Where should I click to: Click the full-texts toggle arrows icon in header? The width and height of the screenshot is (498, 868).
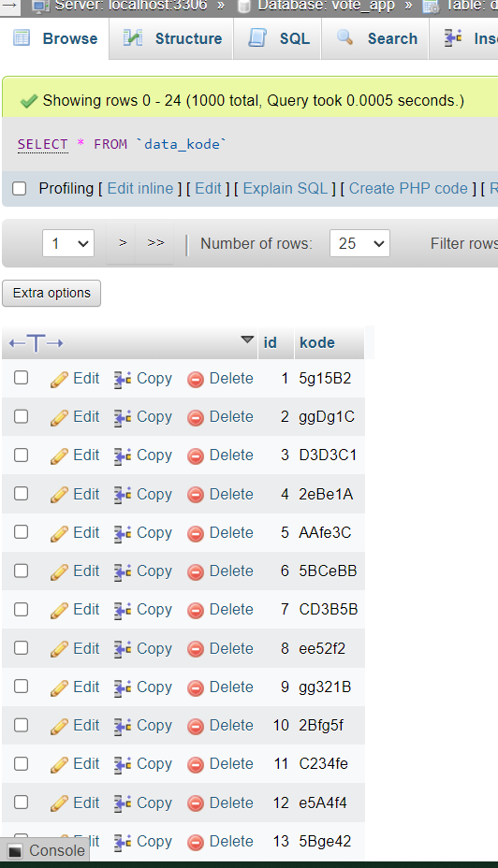(36, 343)
